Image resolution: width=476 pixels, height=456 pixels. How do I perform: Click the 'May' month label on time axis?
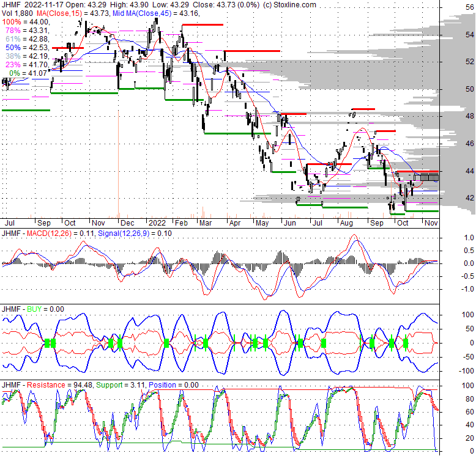[262, 223]
